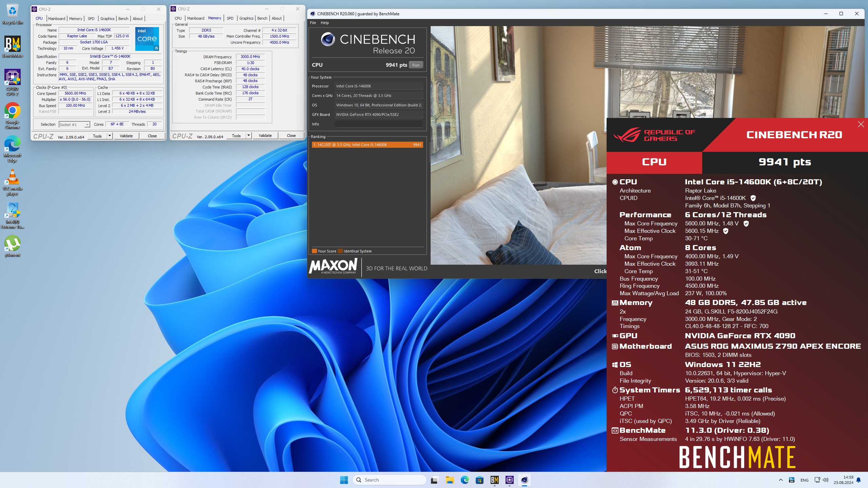The image size is (868, 488).
Task: Switch to CPU tab in CPU-Z Memory window
Action: click(x=178, y=18)
